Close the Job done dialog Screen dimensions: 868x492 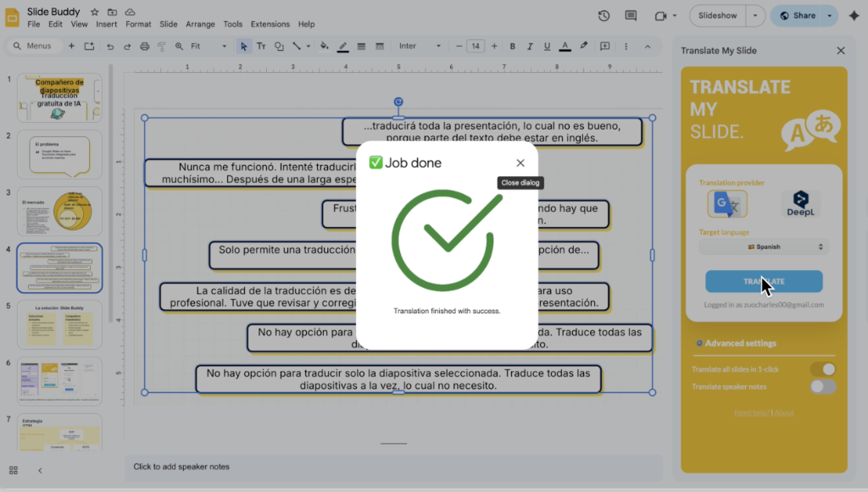click(x=520, y=163)
